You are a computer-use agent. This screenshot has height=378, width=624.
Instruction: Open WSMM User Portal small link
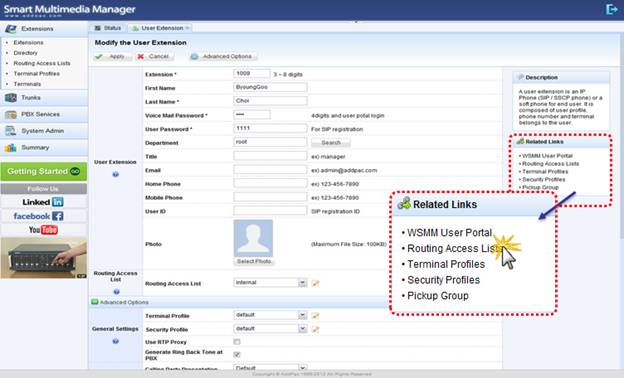pos(547,156)
